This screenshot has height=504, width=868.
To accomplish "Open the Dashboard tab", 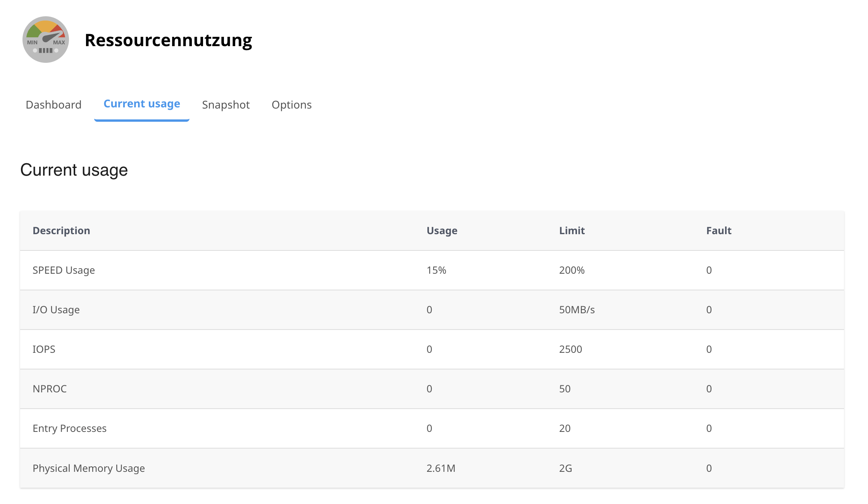I will pos(53,105).
